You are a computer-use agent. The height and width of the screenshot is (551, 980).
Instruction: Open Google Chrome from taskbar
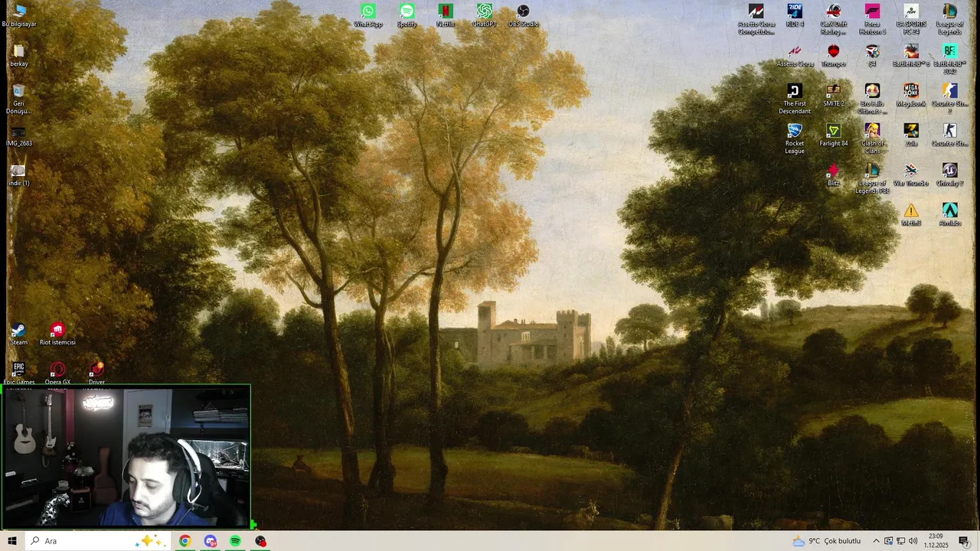185,541
